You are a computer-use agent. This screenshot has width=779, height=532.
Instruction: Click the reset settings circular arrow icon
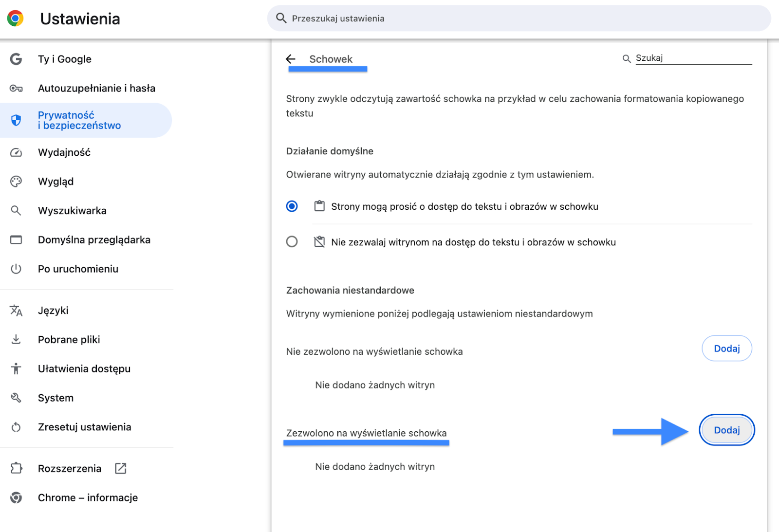(x=16, y=427)
